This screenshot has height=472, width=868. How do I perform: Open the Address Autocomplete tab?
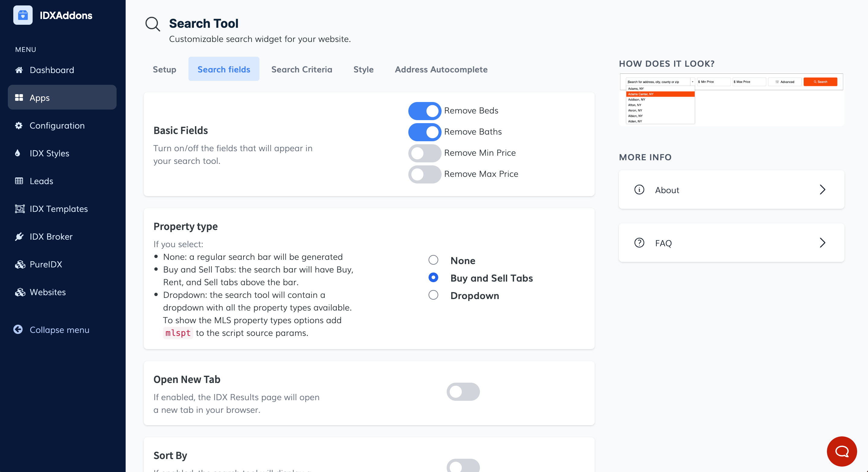pos(441,69)
